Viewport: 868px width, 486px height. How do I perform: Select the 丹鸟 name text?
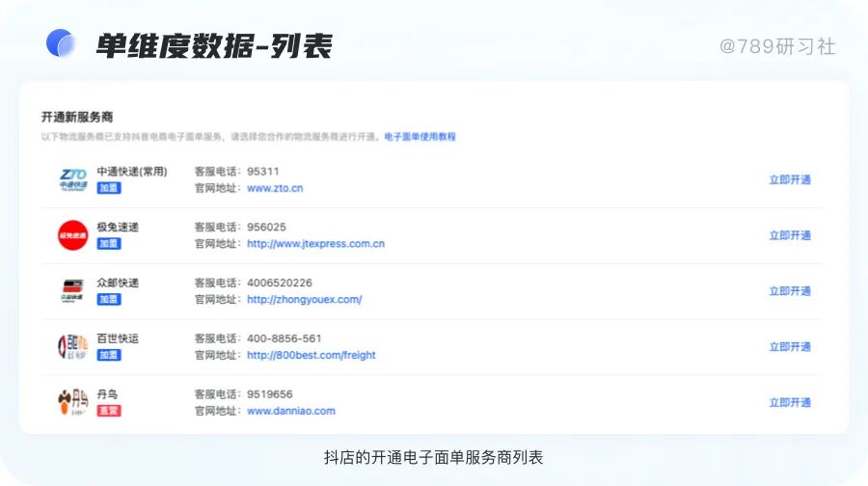tap(107, 394)
